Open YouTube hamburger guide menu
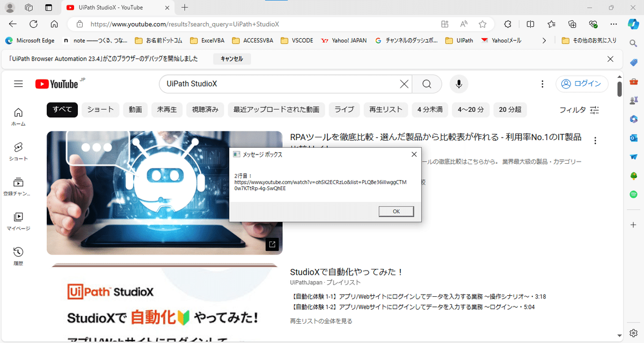Viewport: 644px width, 343px height. pos(19,84)
